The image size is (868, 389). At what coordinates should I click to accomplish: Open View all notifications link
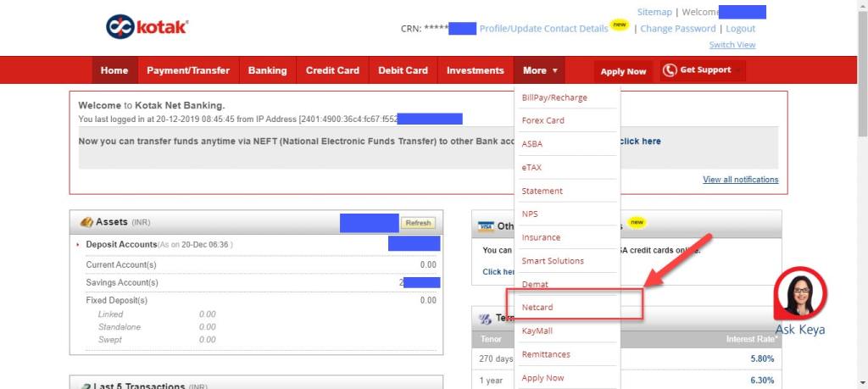741,180
